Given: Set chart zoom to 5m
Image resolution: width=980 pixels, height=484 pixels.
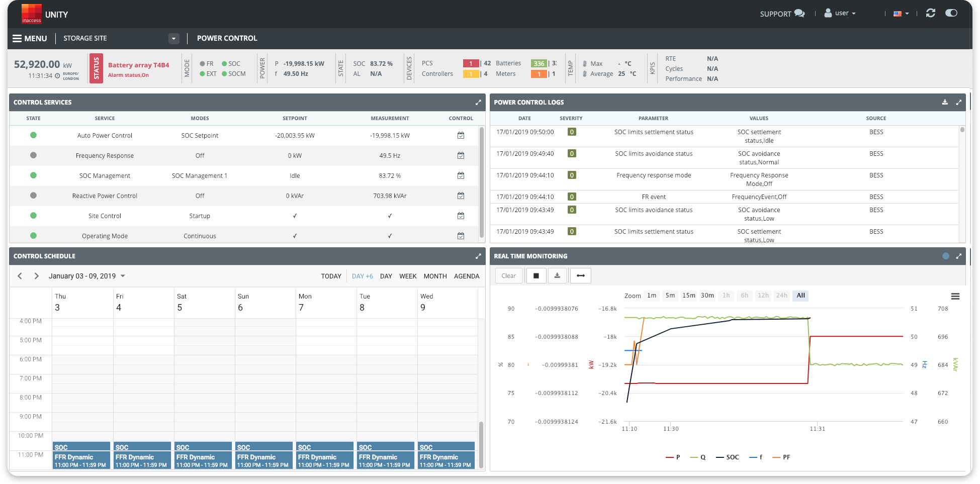Looking at the screenshot, I should point(670,296).
